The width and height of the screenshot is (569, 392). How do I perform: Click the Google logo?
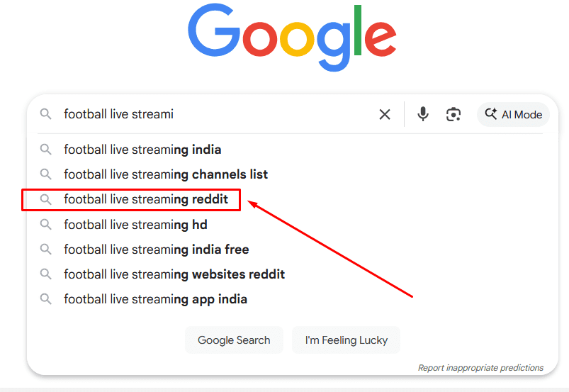[x=292, y=38]
